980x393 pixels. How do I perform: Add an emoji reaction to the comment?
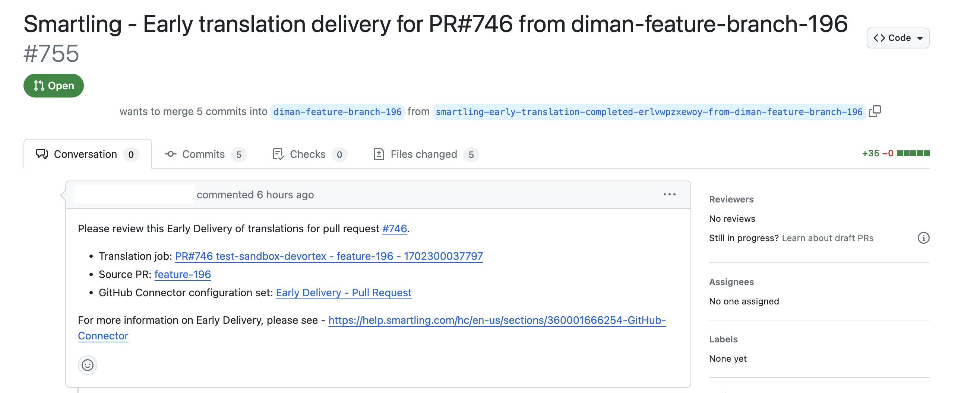coord(87,365)
